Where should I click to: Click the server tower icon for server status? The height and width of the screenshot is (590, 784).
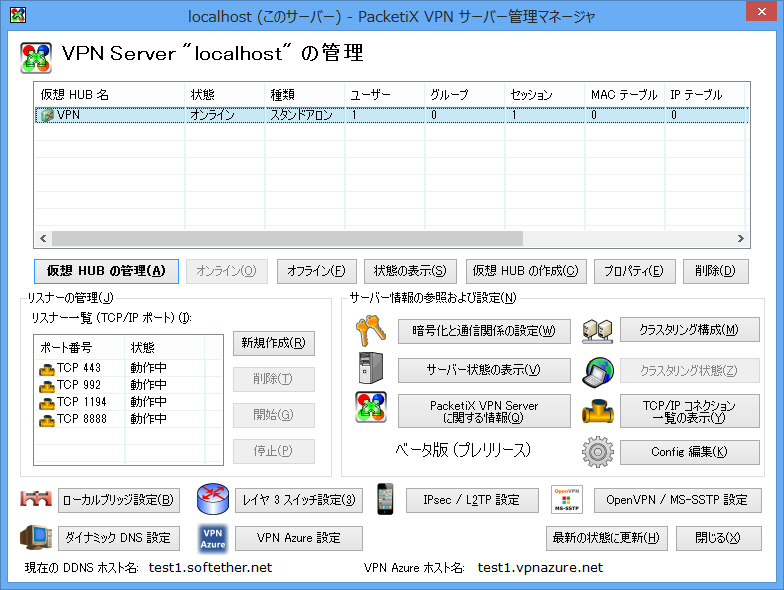coord(371,368)
